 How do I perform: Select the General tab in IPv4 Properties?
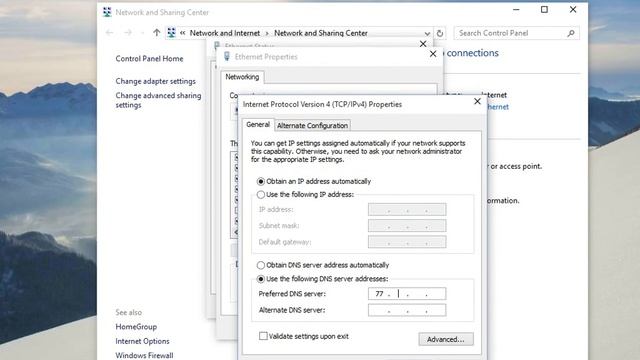258,124
